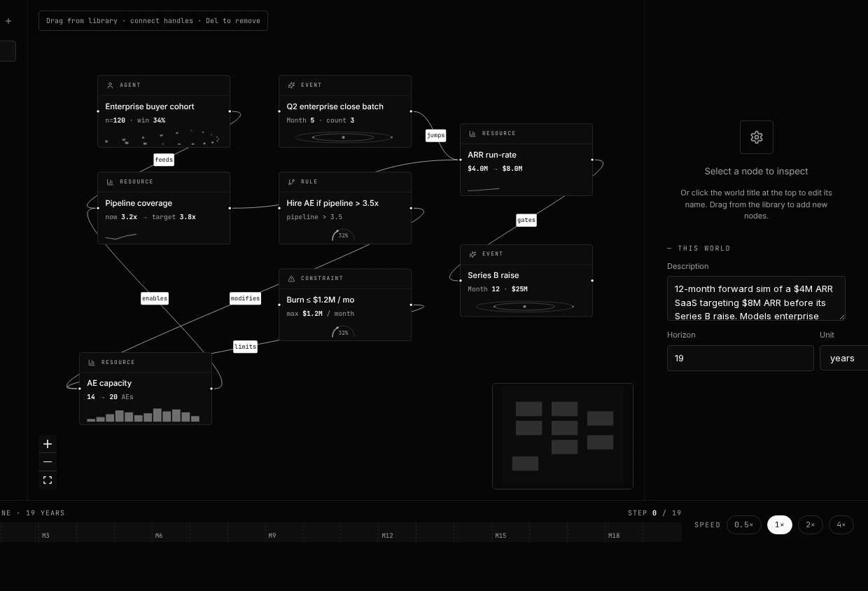Click the AE capacity bar chart
This screenshot has width=868, height=591.
coord(143,415)
